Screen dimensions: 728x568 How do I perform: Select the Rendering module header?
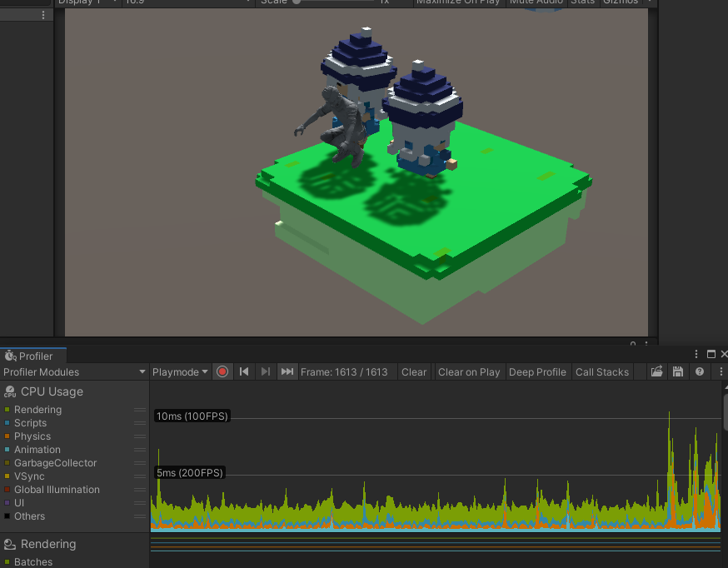(74, 544)
